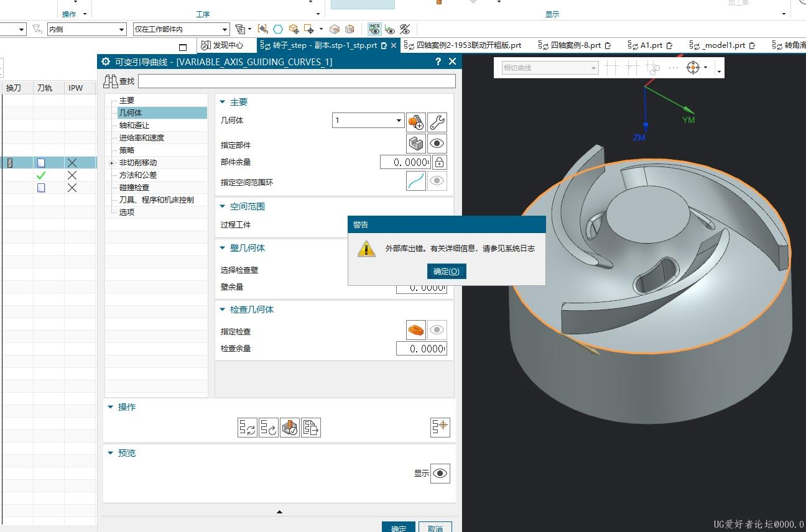Viewport: 806px width, 532px height.
Task: Select 策略 in the dialog tree
Action: (x=127, y=150)
